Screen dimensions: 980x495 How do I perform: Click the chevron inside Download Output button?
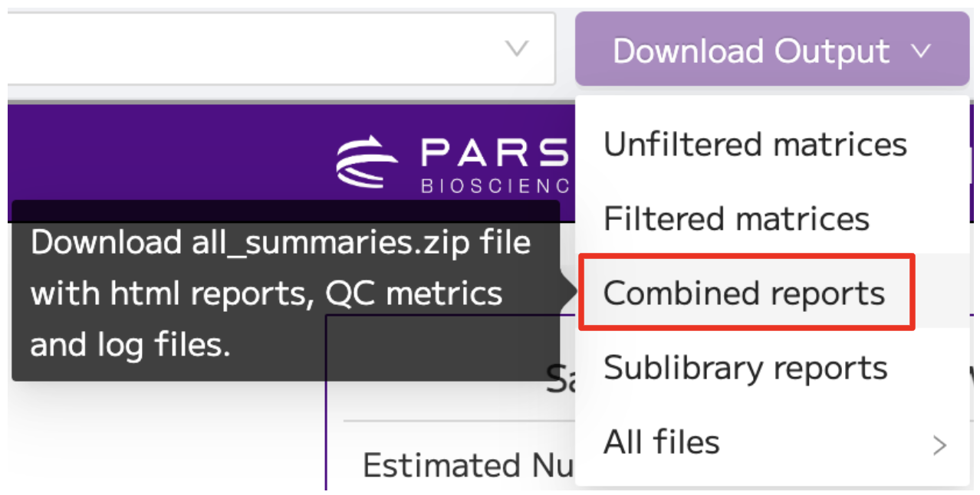921,51
